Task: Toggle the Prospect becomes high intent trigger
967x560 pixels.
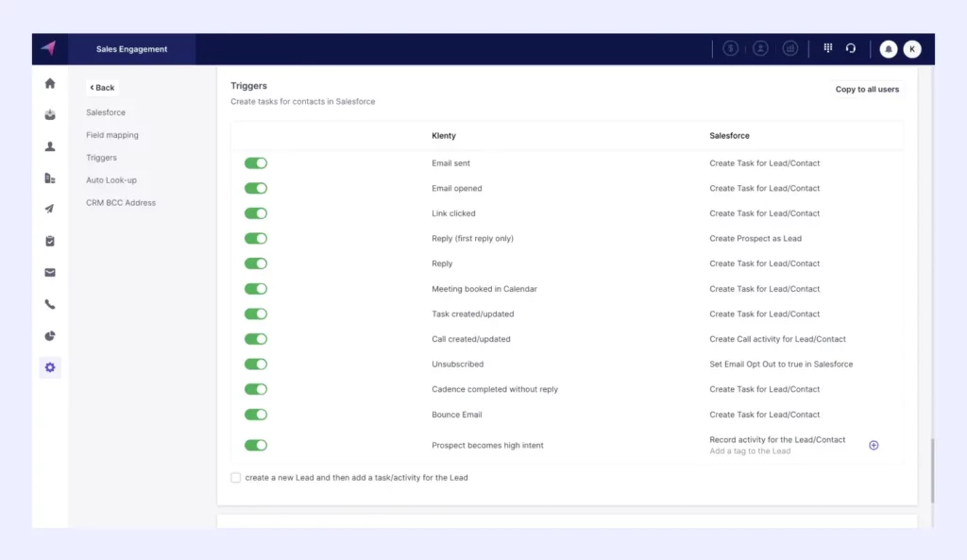Action: pos(256,445)
